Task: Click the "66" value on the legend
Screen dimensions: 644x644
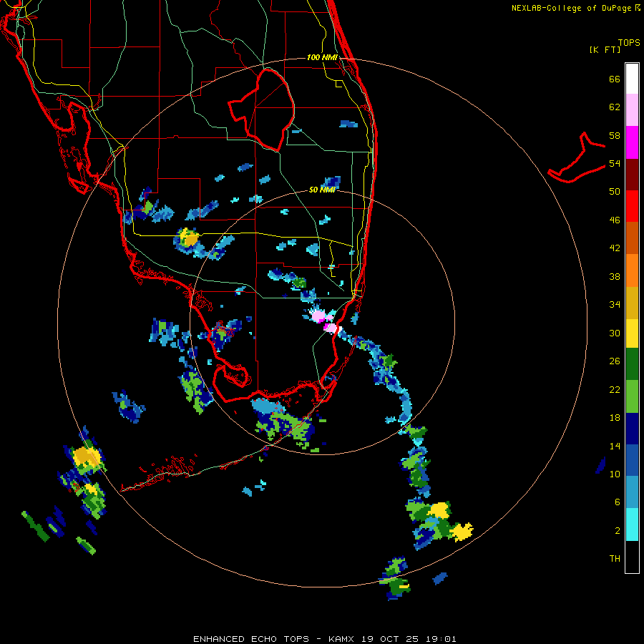Action: click(x=615, y=79)
